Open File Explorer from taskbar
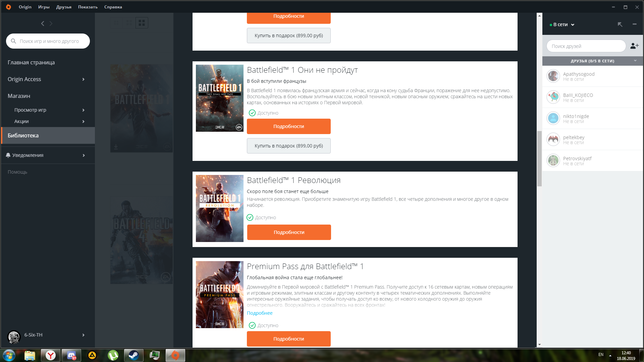 point(30,355)
